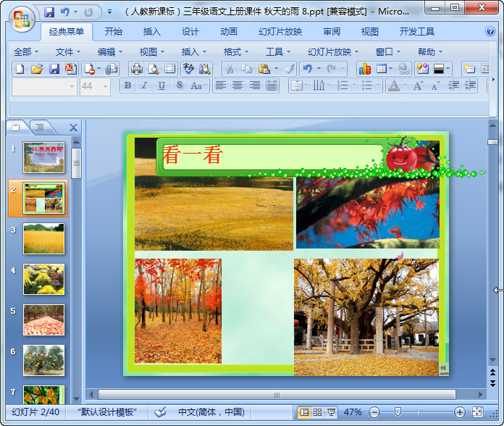Toggle Shadow text formatting
The image size is (504, 426).
coord(179,85)
